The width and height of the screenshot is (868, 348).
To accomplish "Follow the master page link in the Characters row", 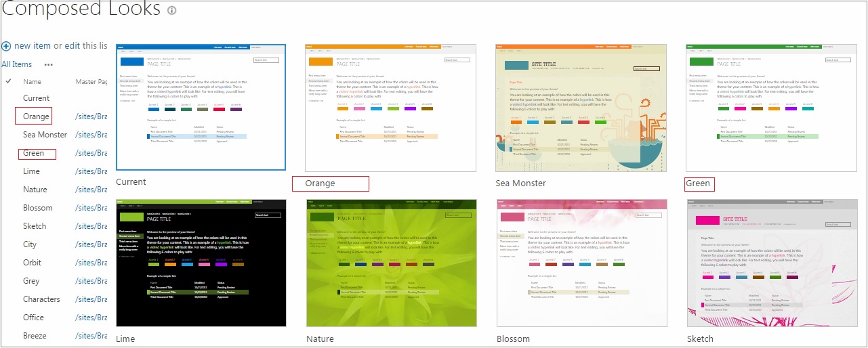I will click(x=91, y=299).
